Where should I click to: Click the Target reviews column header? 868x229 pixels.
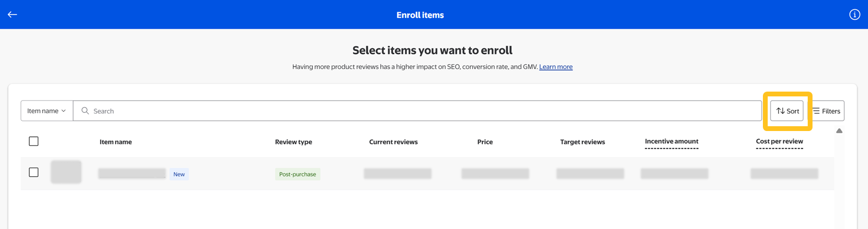point(582,142)
